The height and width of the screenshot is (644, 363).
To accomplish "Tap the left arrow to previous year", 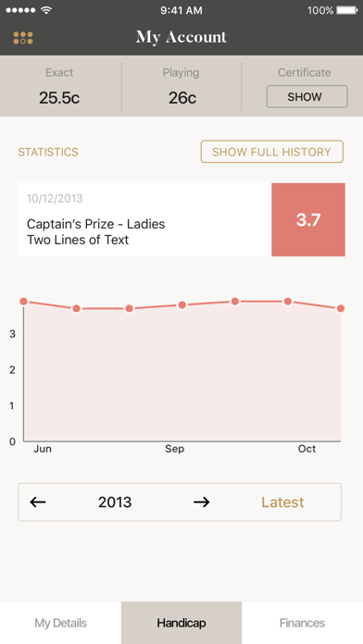I will click(38, 502).
